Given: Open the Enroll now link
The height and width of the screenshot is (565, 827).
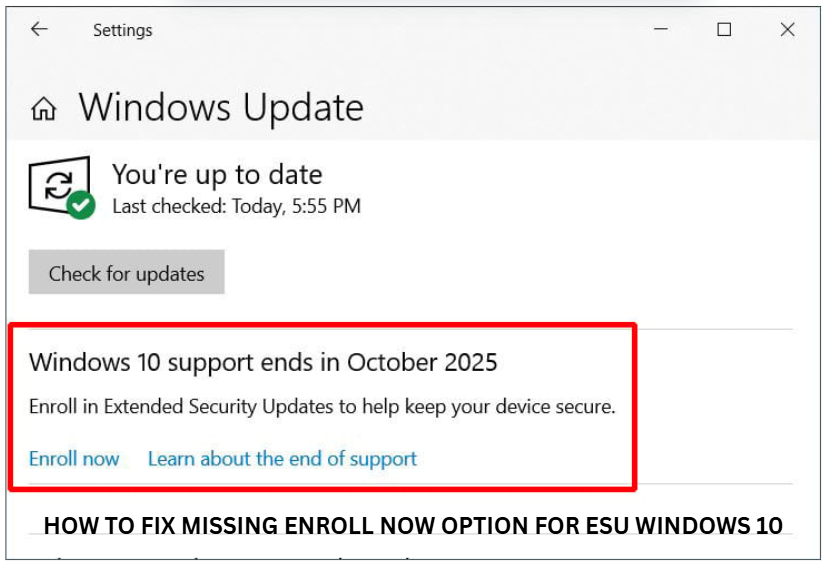Looking at the screenshot, I should (x=74, y=459).
